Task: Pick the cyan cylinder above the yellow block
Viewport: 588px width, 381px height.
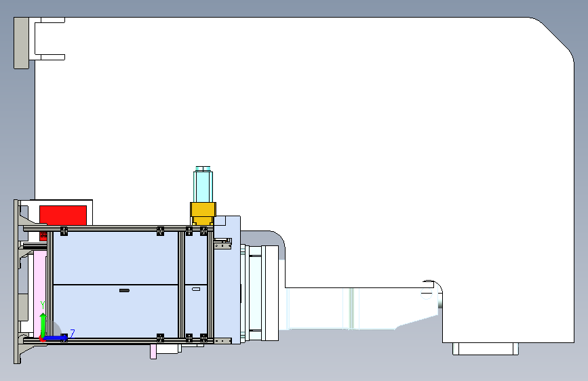Action: point(203,187)
